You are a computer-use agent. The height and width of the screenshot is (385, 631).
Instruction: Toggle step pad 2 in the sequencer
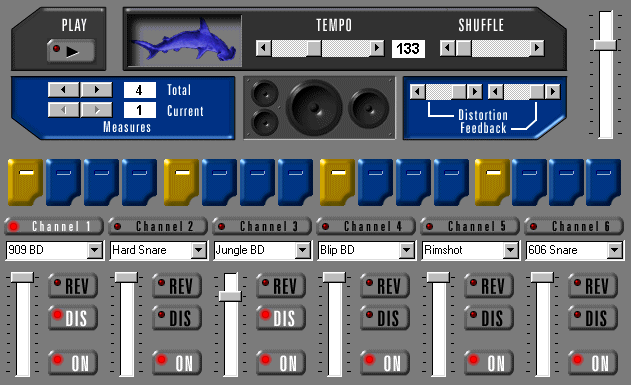63,182
